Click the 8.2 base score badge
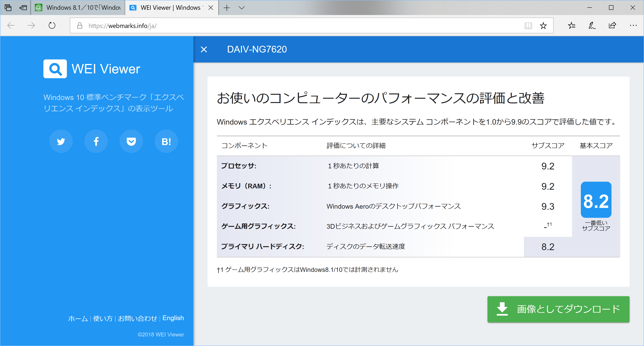The height and width of the screenshot is (346, 644). [x=596, y=200]
